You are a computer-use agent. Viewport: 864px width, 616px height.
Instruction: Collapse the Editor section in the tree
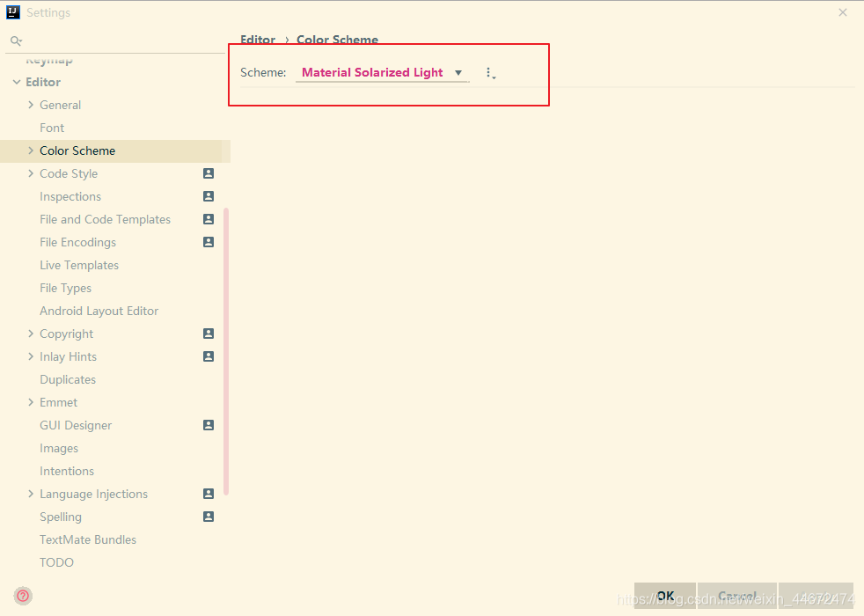tap(17, 82)
